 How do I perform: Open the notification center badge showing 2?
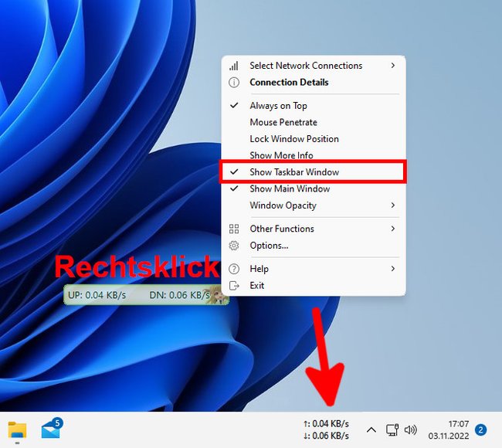(480, 429)
